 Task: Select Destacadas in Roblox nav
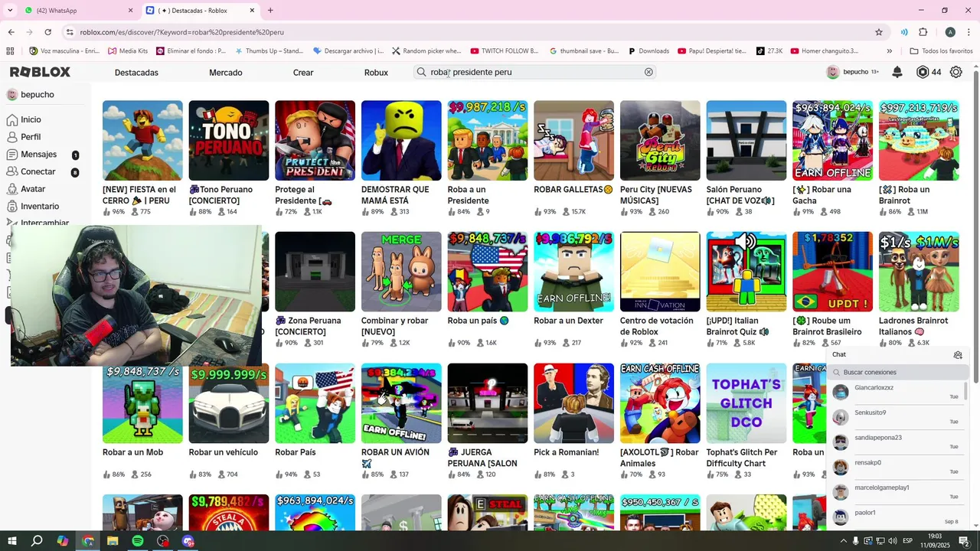click(136, 73)
